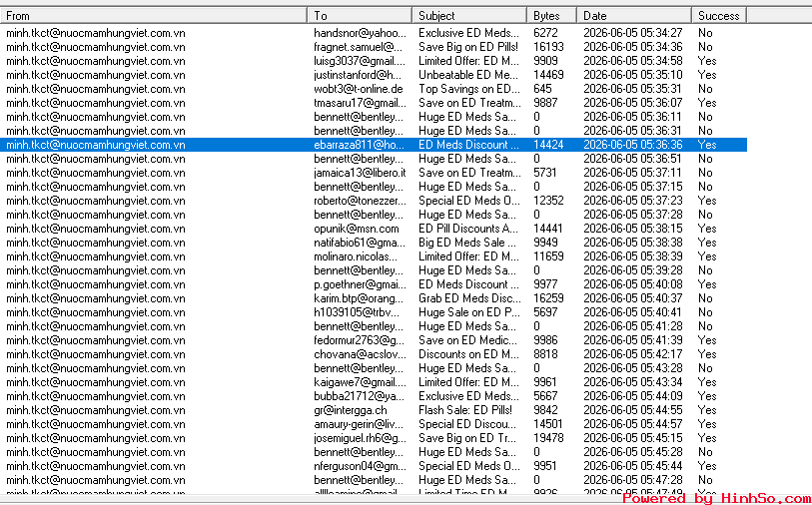This screenshot has height=505, width=812.
Task: Select the date 2026-06-05 05:43:28
Action: (x=633, y=368)
